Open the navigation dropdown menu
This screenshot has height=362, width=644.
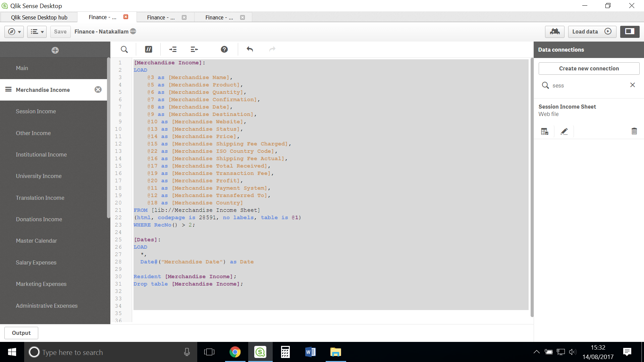(x=14, y=32)
